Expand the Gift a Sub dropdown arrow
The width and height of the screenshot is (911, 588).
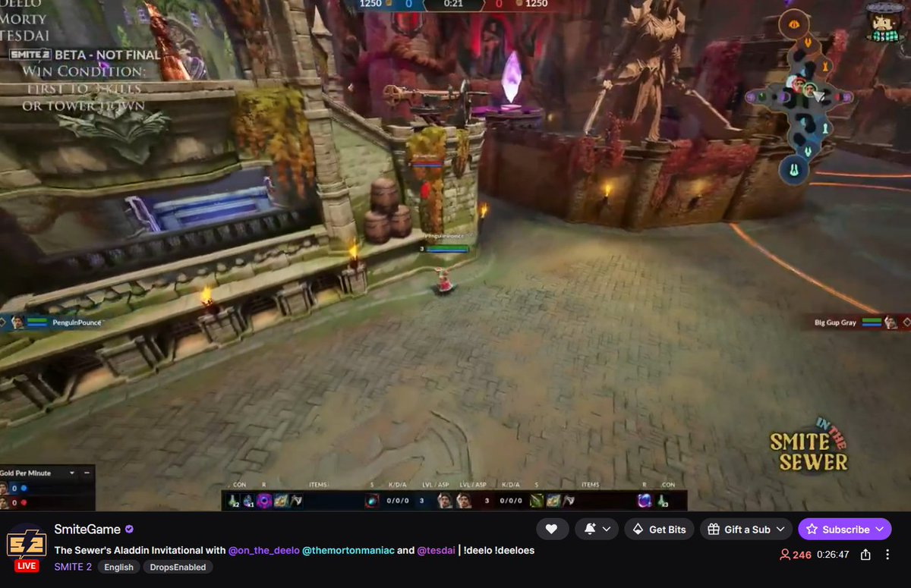pyautogui.click(x=780, y=529)
